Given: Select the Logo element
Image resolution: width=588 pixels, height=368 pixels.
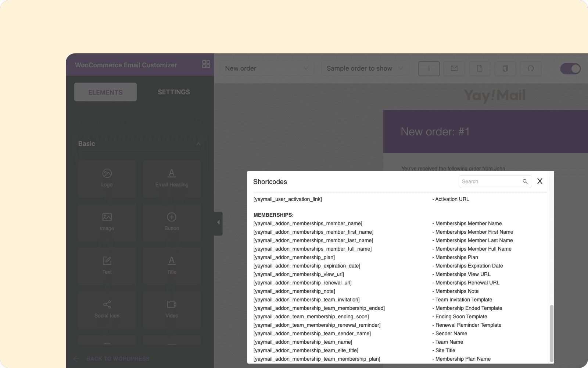Looking at the screenshot, I should tap(107, 178).
